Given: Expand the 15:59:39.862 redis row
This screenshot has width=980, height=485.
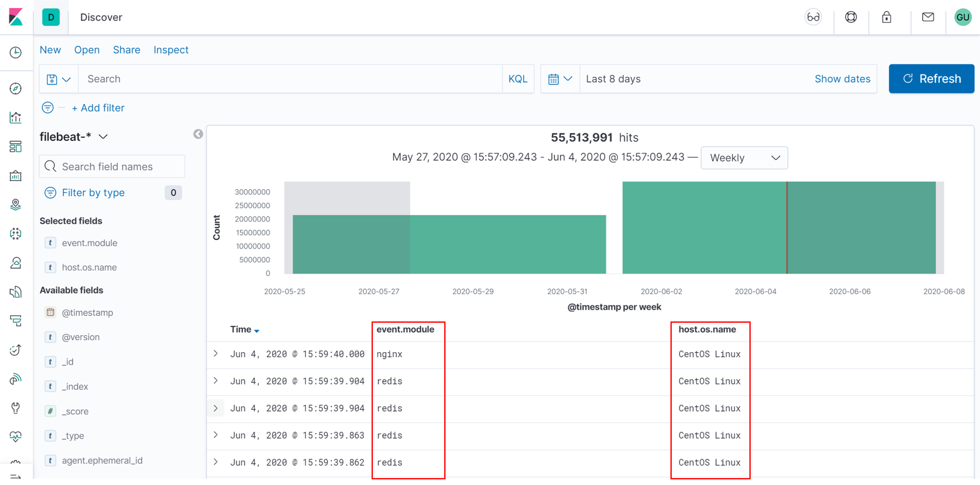Looking at the screenshot, I should point(216,462).
